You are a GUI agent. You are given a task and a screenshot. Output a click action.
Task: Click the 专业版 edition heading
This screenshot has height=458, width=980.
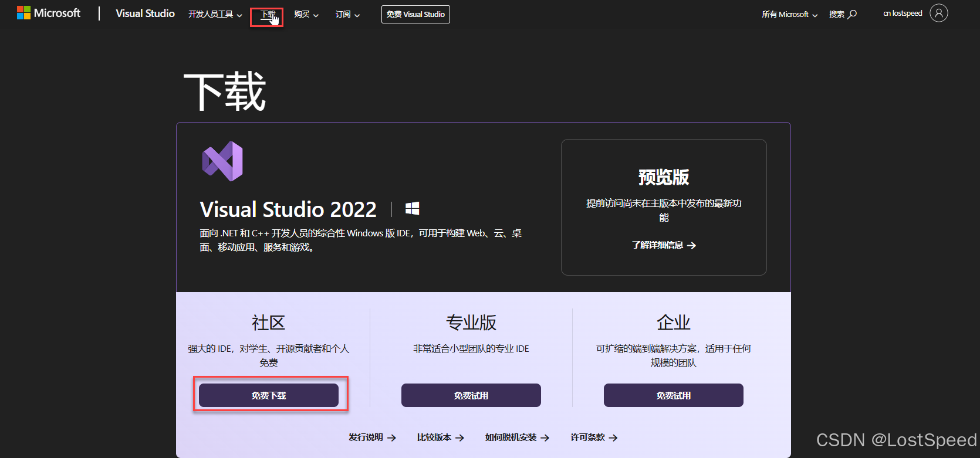(471, 323)
